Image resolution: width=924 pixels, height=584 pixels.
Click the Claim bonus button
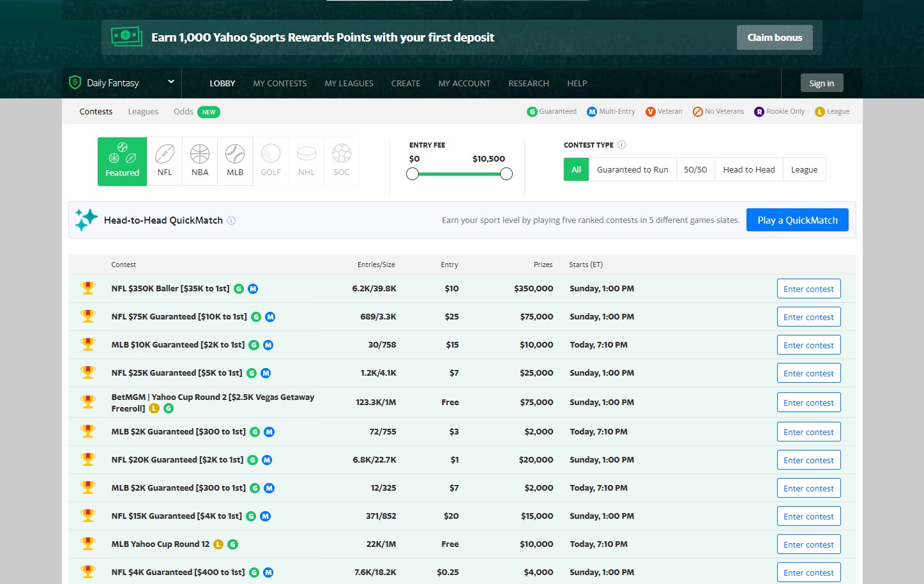tap(775, 37)
